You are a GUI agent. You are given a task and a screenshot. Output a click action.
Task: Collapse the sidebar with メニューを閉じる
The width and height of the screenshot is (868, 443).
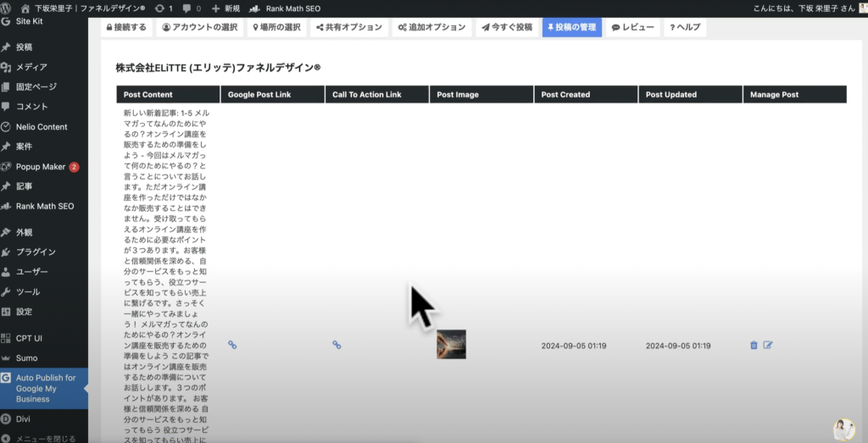click(x=42, y=438)
